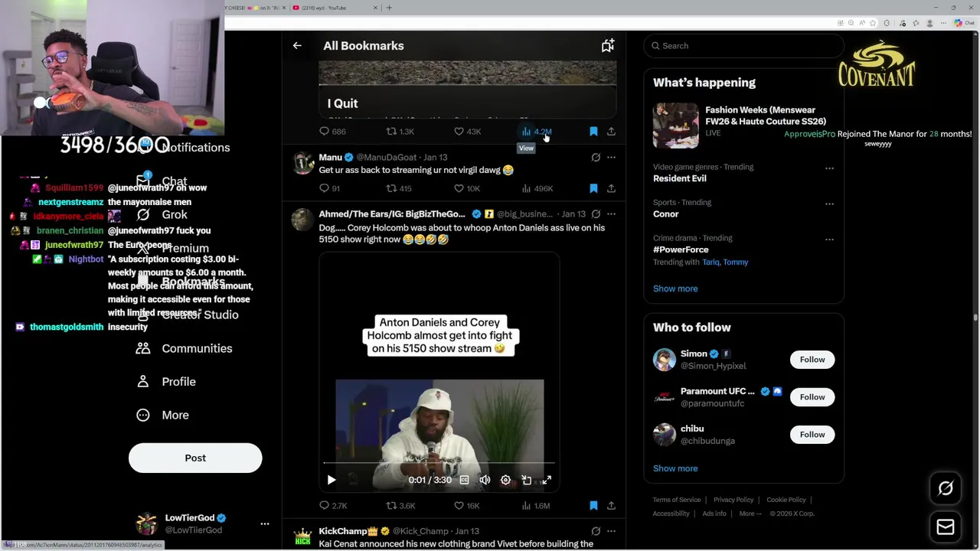Open the Messages floating envelope button
Viewport: 980px width, 551px height.
point(946,527)
